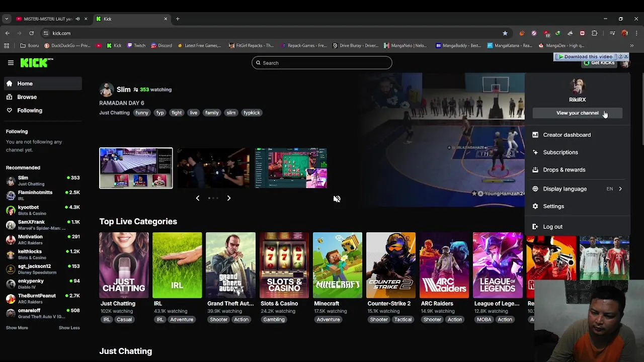644x362 pixels.
Task: Open Discord bookmark
Action: [162, 45]
